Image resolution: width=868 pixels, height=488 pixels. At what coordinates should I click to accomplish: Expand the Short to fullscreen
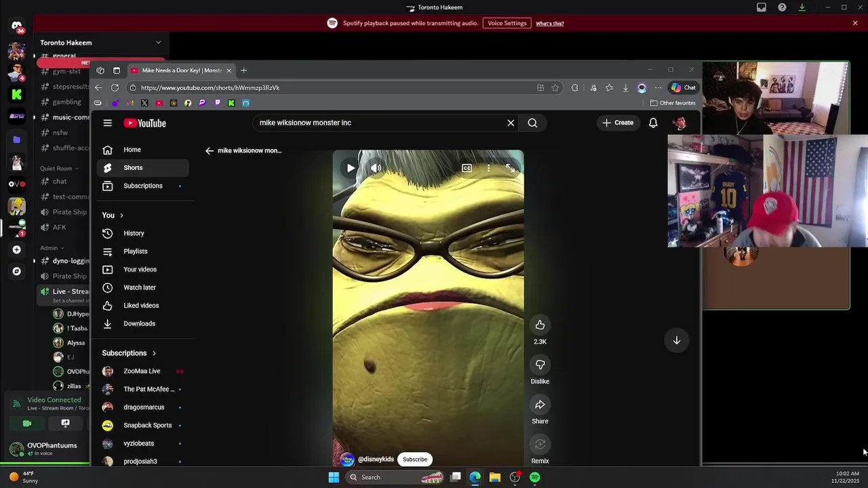coord(510,168)
